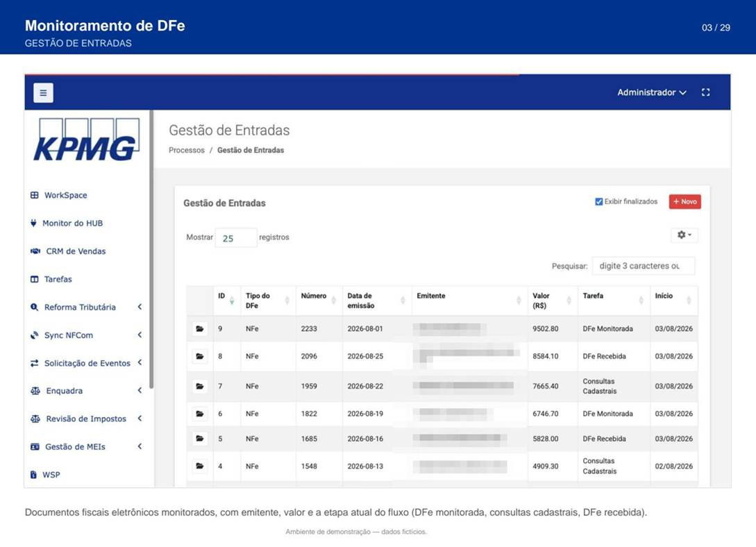
Task: Sort table by Emitente column
Action: click(x=469, y=301)
